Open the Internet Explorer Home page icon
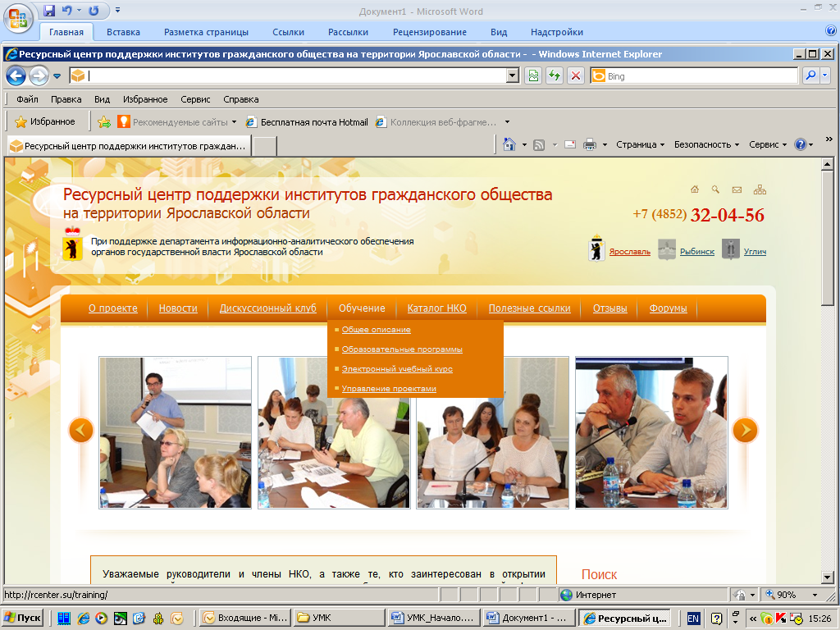The width and height of the screenshot is (840, 630). (509, 144)
